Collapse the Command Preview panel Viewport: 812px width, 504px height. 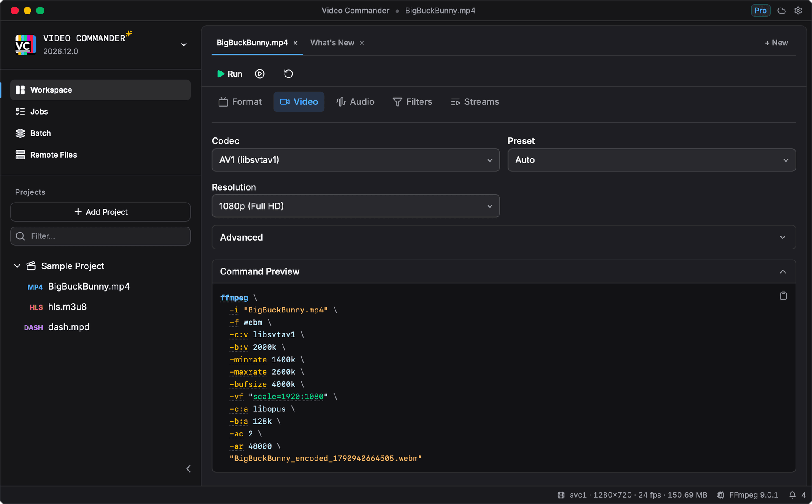[x=504, y=271]
